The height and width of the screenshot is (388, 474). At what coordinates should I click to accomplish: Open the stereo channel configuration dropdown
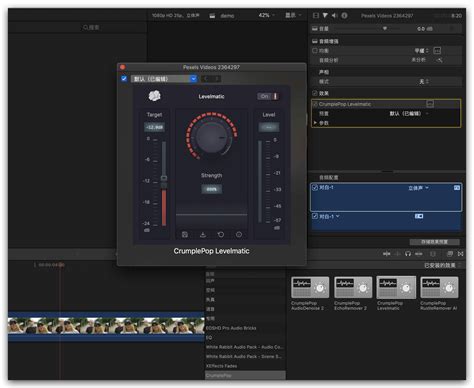click(x=418, y=188)
